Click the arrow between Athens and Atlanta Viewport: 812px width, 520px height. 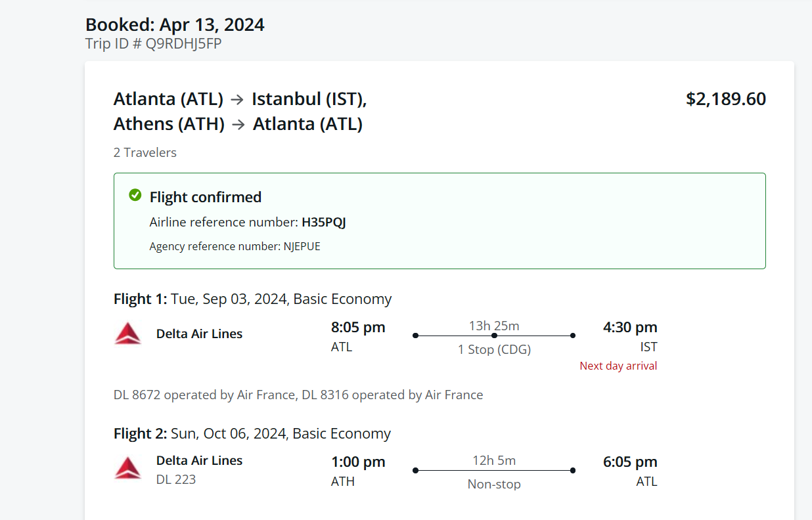pos(239,124)
